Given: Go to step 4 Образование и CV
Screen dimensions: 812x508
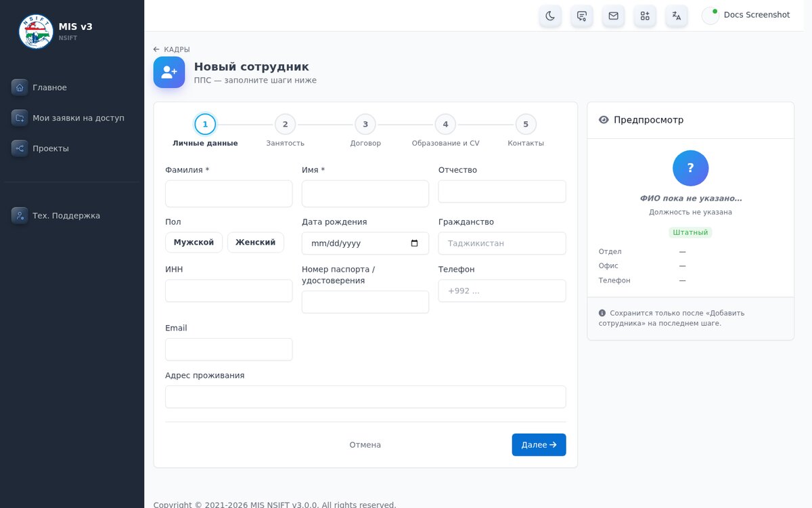Looking at the screenshot, I should tap(445, 131).
